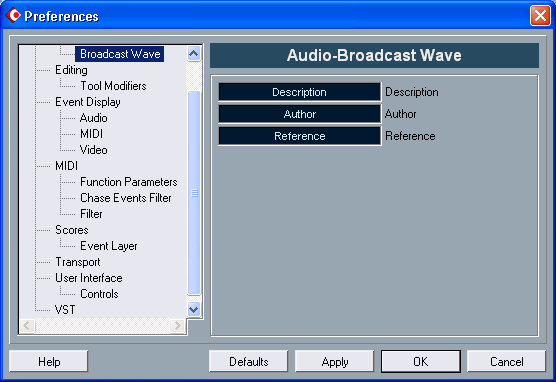Open the Transport preferences page
The image size is (556, 382).
(x=78, y=262)
